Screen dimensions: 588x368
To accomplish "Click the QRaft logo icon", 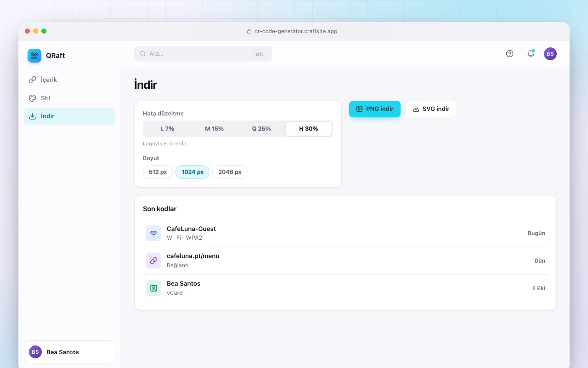I will 34,56.
